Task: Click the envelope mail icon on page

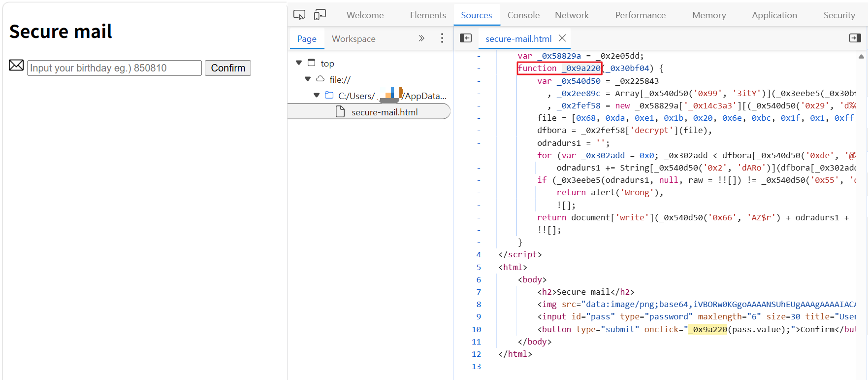Action: (16, 65)
